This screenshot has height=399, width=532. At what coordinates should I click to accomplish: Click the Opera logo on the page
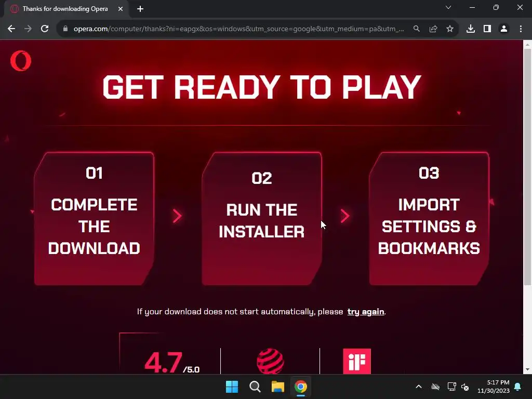point(21,61)
